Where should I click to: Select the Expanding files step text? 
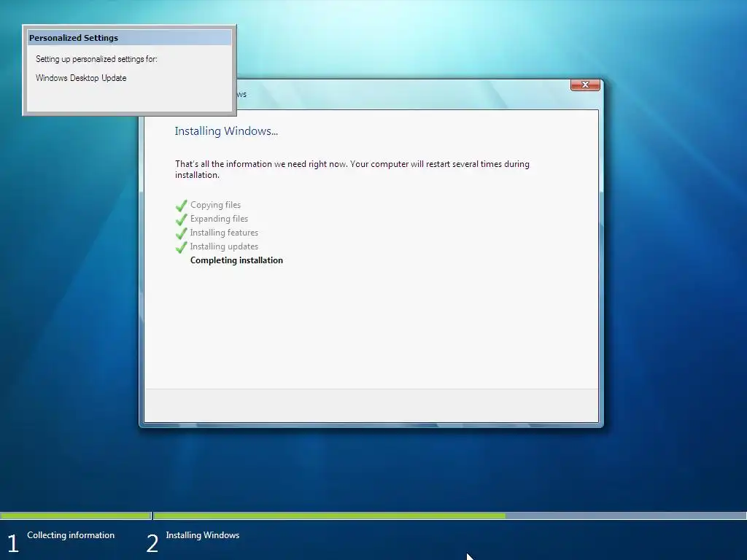click(219, 219)
